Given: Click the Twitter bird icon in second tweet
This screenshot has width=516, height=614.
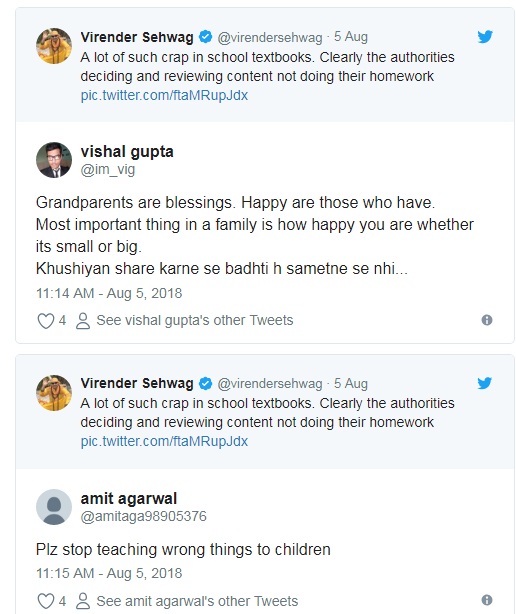Looking at the screenshot, I should [x=485, y=383].
